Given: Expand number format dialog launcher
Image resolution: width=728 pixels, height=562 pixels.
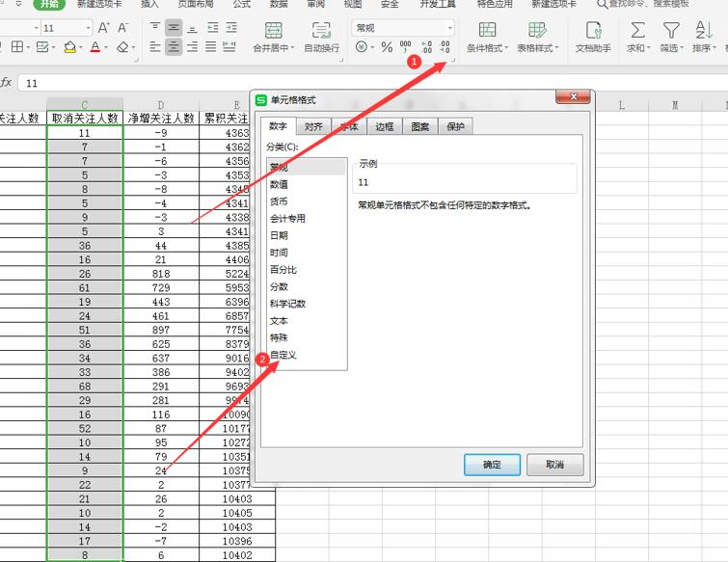Looking at the screenshot, I should pos(453,60).
